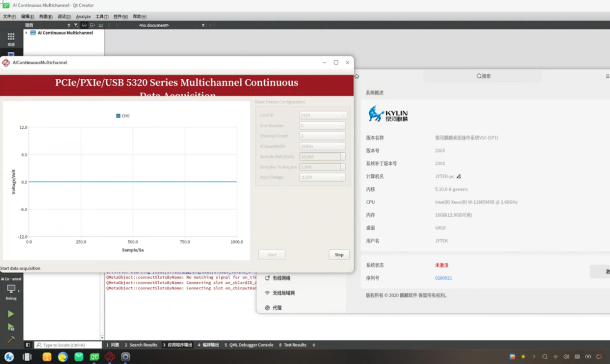The width and height of the screenshot is (610, 364).
Task: Click the keyboard icon in the system tray
Action: coord(577,357)
